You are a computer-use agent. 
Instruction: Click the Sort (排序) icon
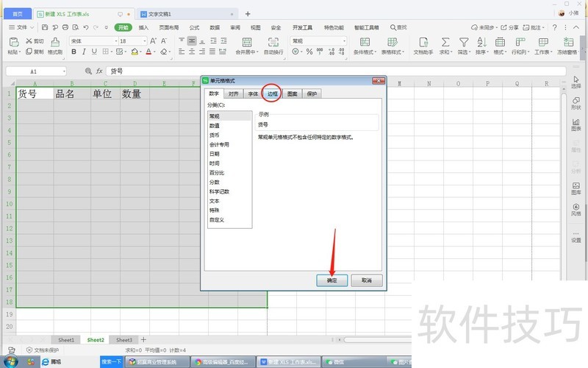481,42
